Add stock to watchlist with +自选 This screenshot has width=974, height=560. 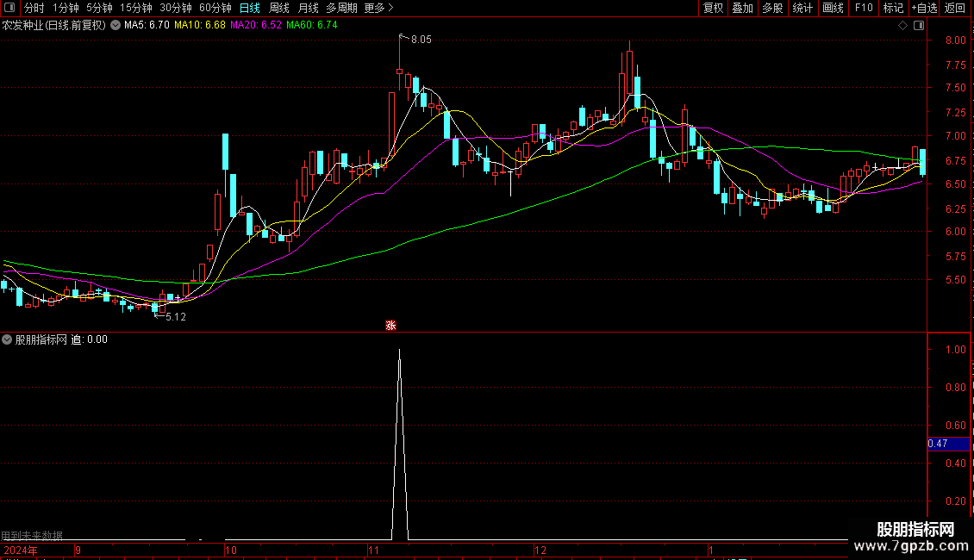point(924,8)
